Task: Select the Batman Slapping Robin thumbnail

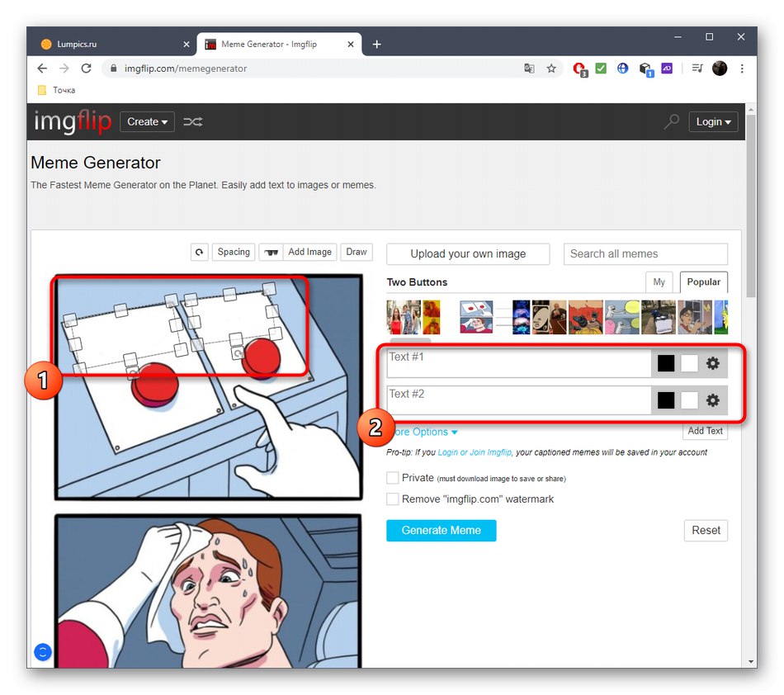Action: click(585, 317)
